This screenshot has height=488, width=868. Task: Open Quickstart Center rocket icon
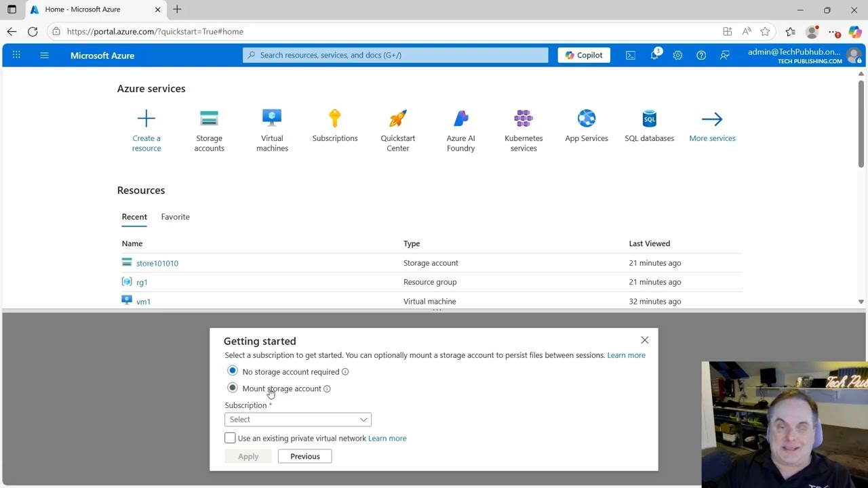pyautogui.click(x=398, y=119)
